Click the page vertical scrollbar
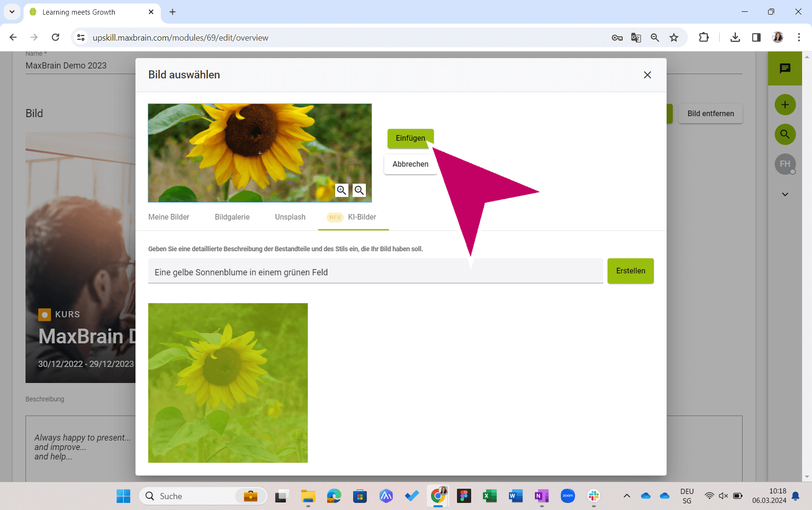Screen dimensions: 812x510 tap(807, 267)
